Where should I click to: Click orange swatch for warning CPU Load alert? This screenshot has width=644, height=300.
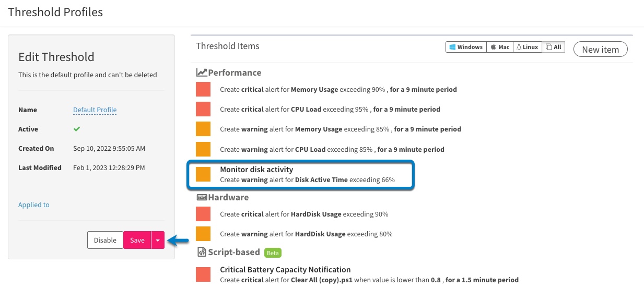point(203,149)
